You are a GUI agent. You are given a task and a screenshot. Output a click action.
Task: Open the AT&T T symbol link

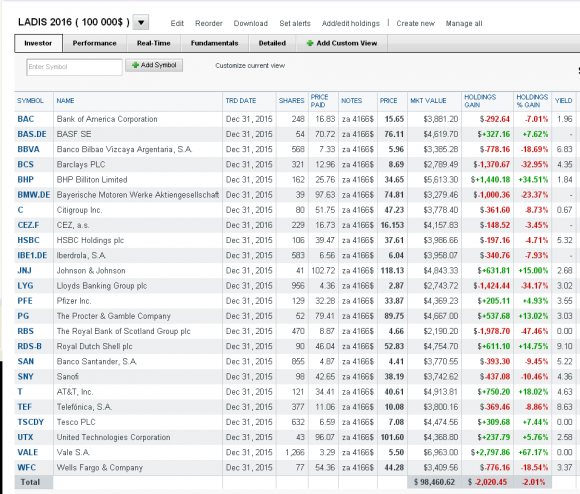(20, 392)
